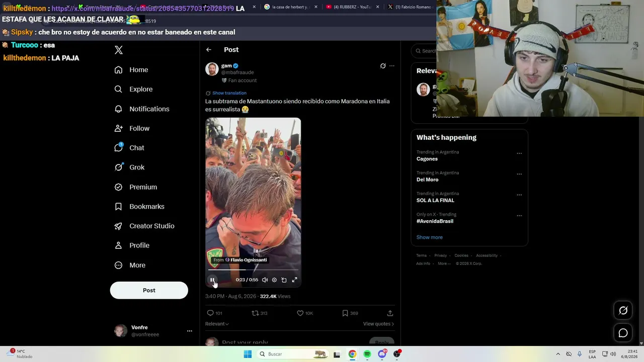This screenshot has height=362, width=644.
Task: Switch to Fabrizio Romano X tab
Action: pyautogui.click(x=412, y=7)
